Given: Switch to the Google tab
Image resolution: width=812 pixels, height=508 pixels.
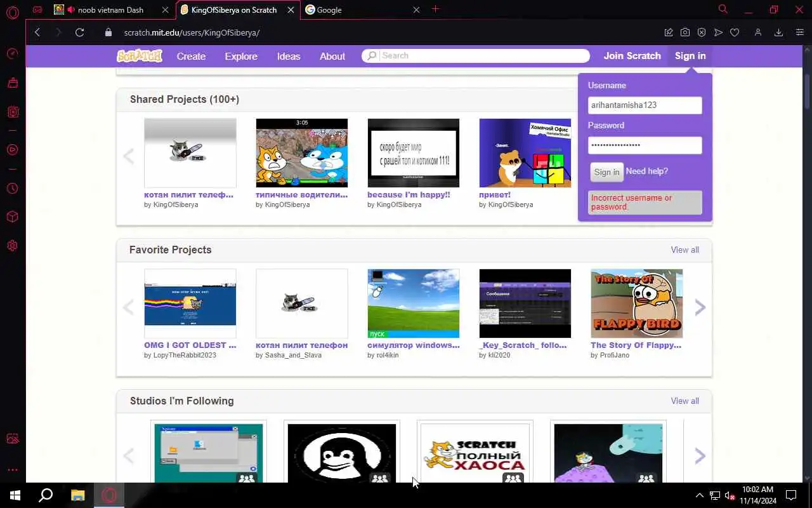Looking at the screenshot, I should [x=362, y=10].
